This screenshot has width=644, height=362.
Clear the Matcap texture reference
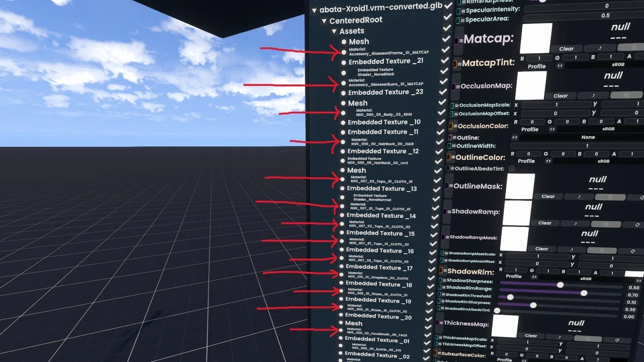tap(567, 49)
